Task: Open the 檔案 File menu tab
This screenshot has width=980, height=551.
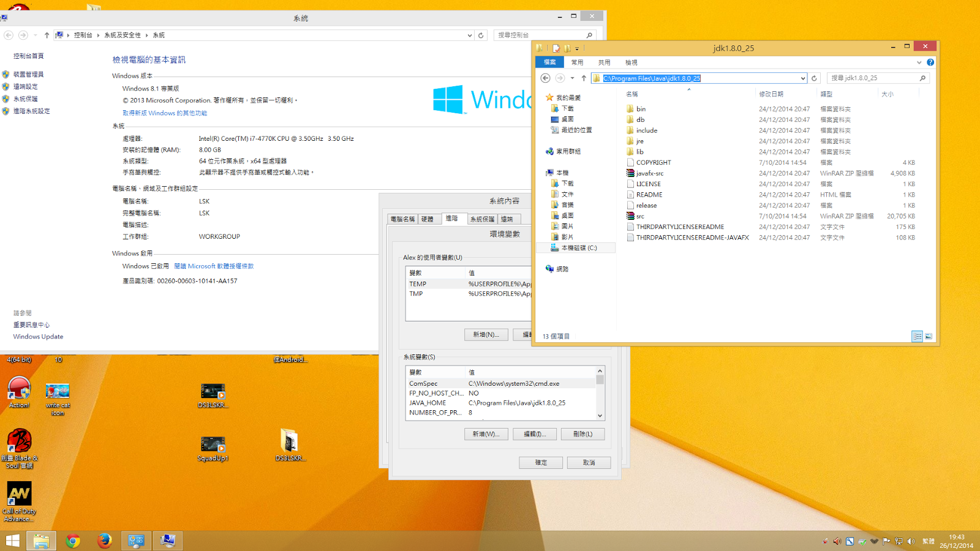Action: 549,62
